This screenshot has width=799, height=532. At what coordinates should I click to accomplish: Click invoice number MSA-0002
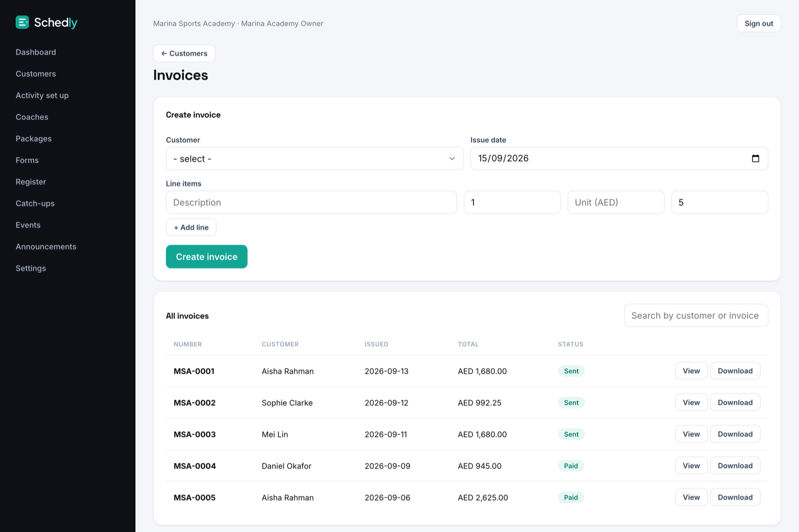click(195, 403)
